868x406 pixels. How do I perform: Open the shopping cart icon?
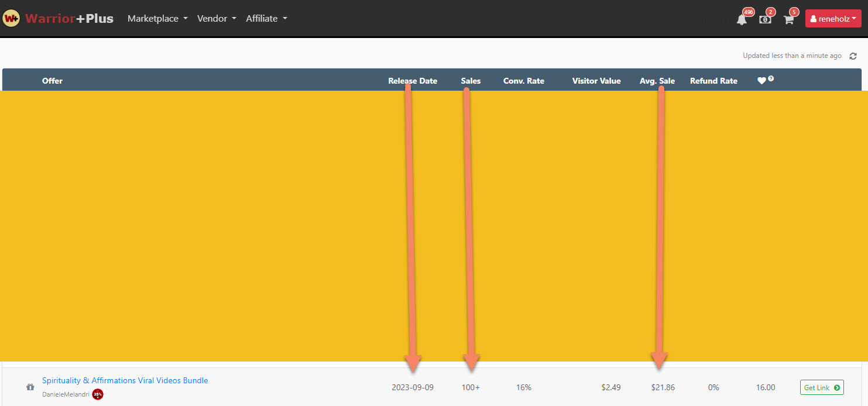(788, 19)
